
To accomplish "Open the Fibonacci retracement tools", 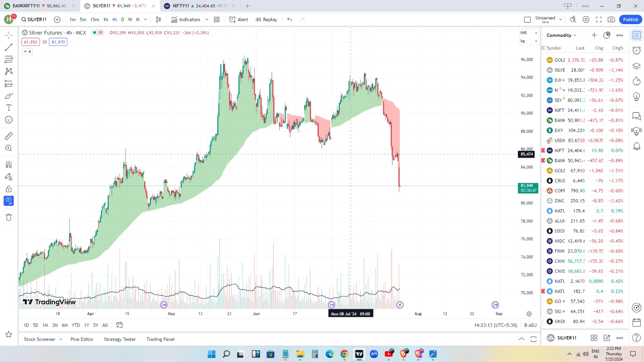I will [8, 60].
